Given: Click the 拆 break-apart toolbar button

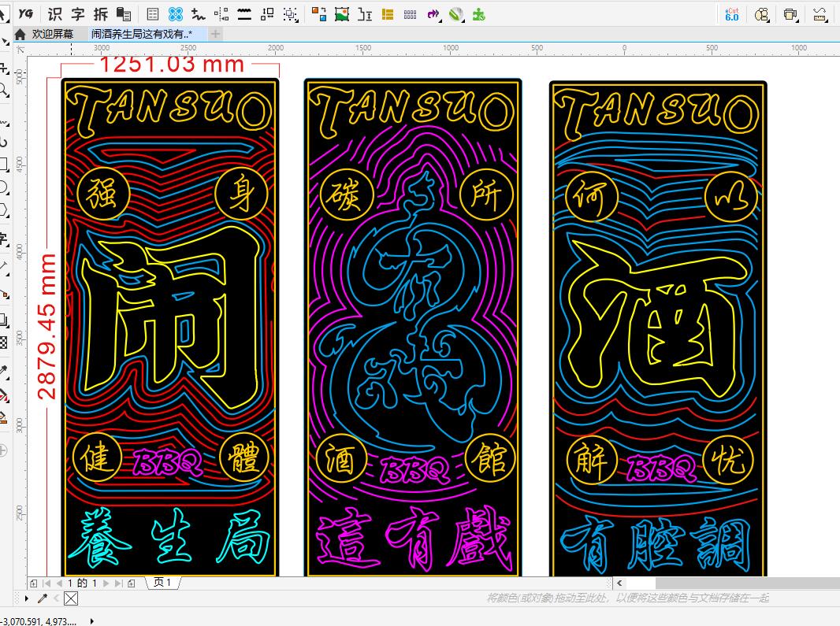Looking at the screenshot, I should click(x=101, y=14).
